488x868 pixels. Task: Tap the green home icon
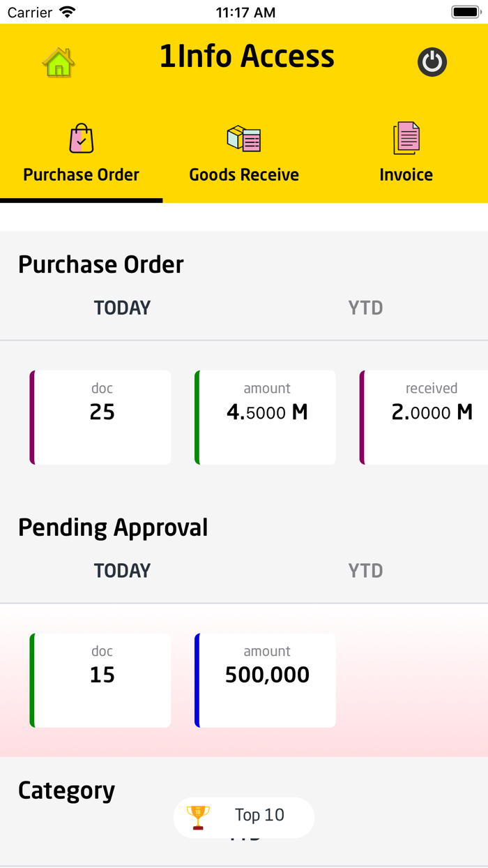pyautogui.click(x=59, y=62)
